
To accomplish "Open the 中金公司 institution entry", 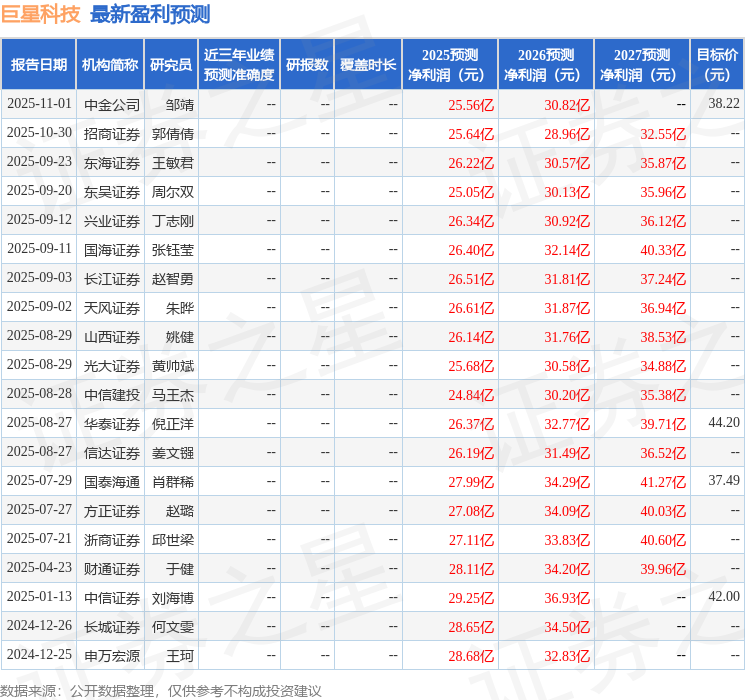I will click(112, 104).
